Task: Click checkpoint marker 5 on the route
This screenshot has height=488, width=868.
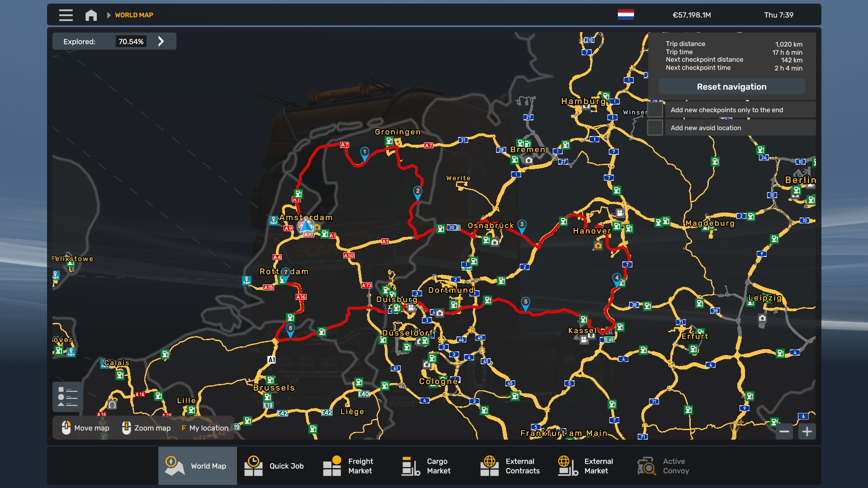Action: (525, 303)
